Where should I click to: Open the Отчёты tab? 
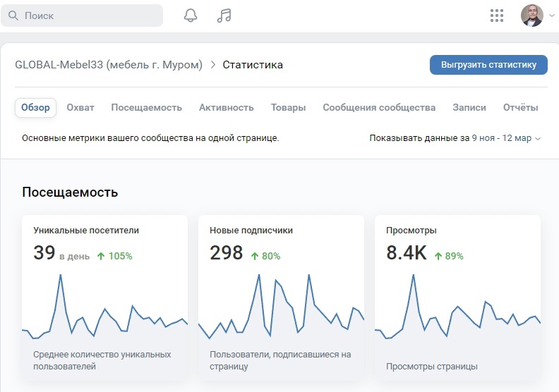(x=520, y=108)
